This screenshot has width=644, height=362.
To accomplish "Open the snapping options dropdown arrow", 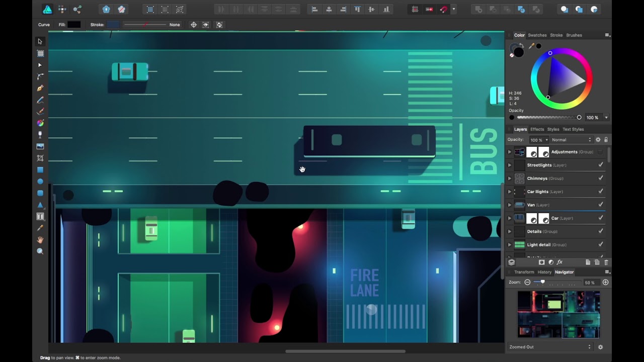I will 453,9.
